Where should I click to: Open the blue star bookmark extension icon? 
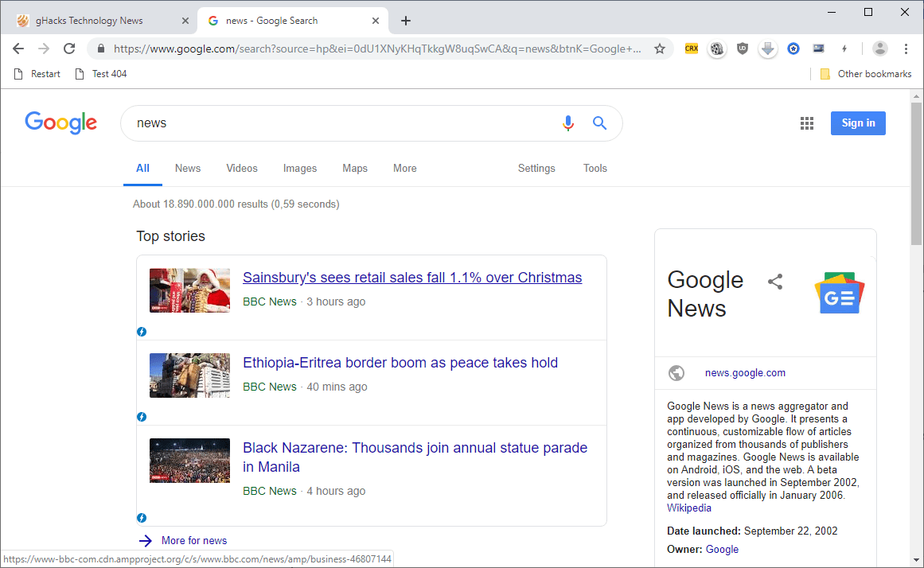793,49
